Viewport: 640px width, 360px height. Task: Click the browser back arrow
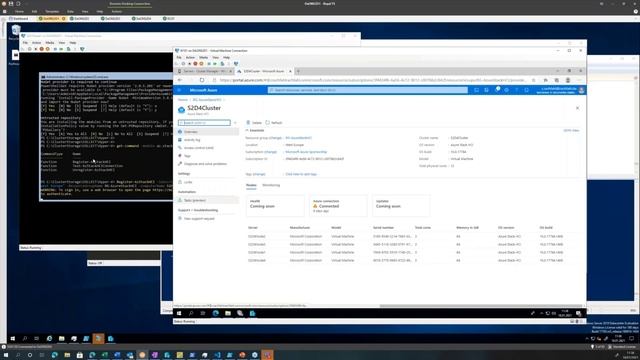click(x=180, y=80)
